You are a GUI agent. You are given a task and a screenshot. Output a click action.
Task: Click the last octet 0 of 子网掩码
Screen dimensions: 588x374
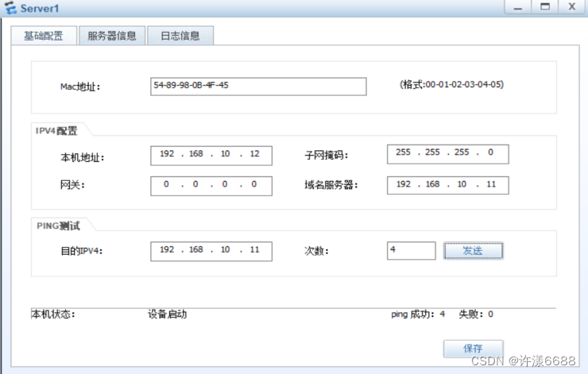coord(490,152)
